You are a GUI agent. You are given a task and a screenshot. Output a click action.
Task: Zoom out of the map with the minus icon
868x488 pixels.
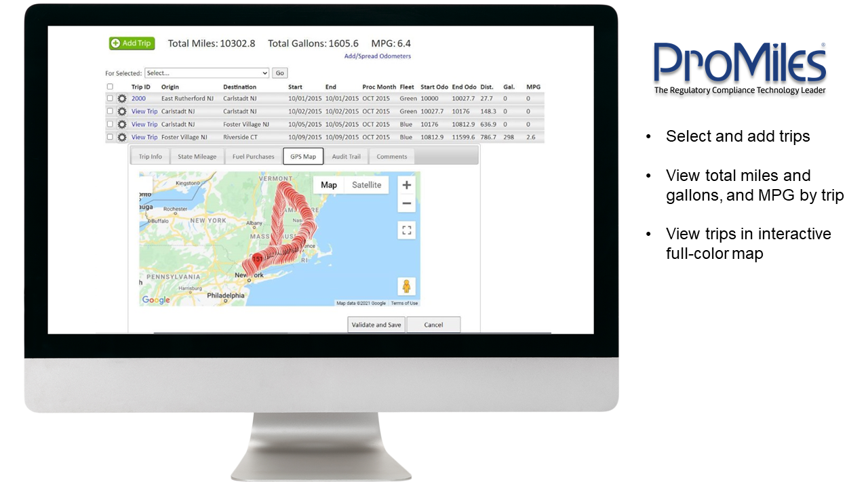coord(406,203)
